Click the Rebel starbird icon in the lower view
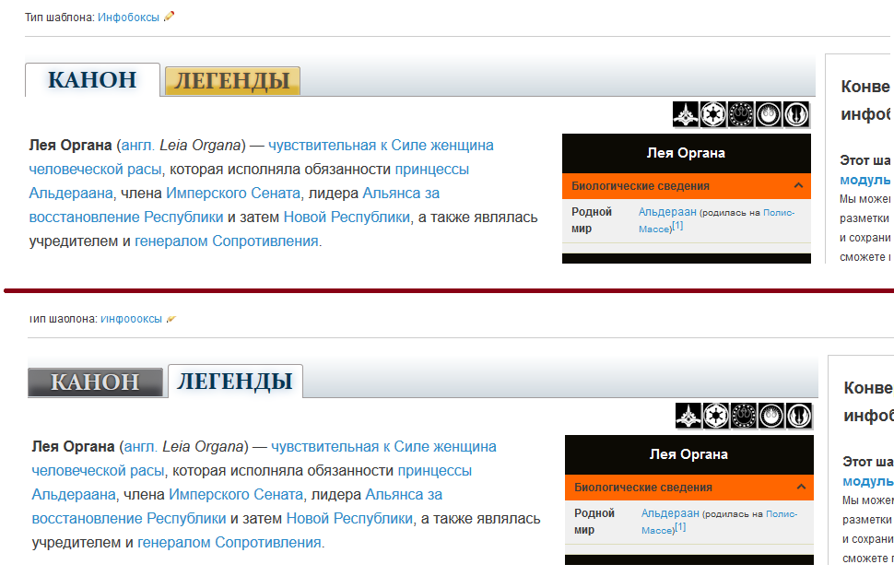The width and height of the screenshot is (894, 588). coord(770,416)
